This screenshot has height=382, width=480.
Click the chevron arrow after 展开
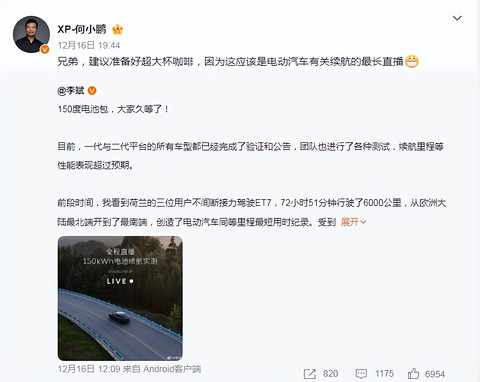(x=363, y=222)
